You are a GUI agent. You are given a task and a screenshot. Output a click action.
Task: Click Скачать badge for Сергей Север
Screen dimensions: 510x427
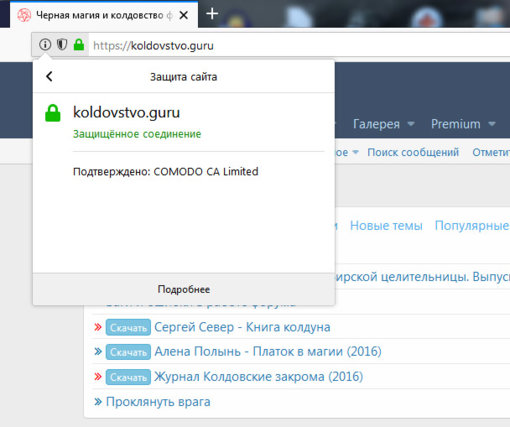(x=128, y=327)
